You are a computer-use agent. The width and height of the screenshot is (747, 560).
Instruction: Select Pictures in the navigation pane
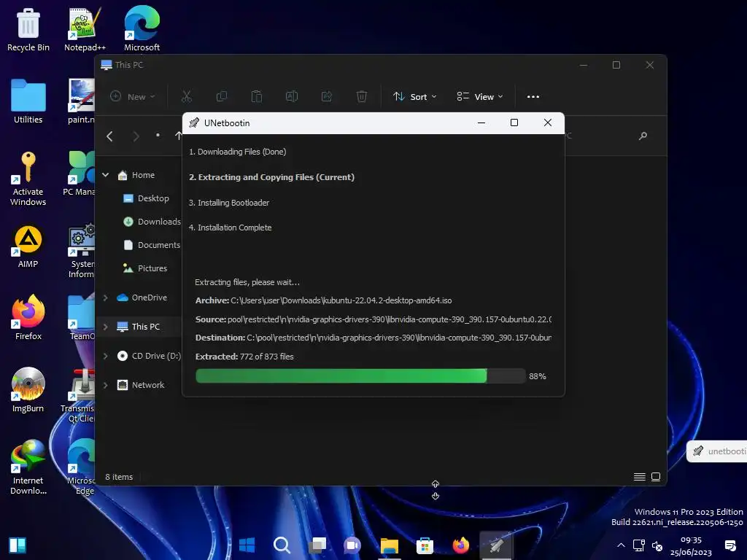coord(145,268)
